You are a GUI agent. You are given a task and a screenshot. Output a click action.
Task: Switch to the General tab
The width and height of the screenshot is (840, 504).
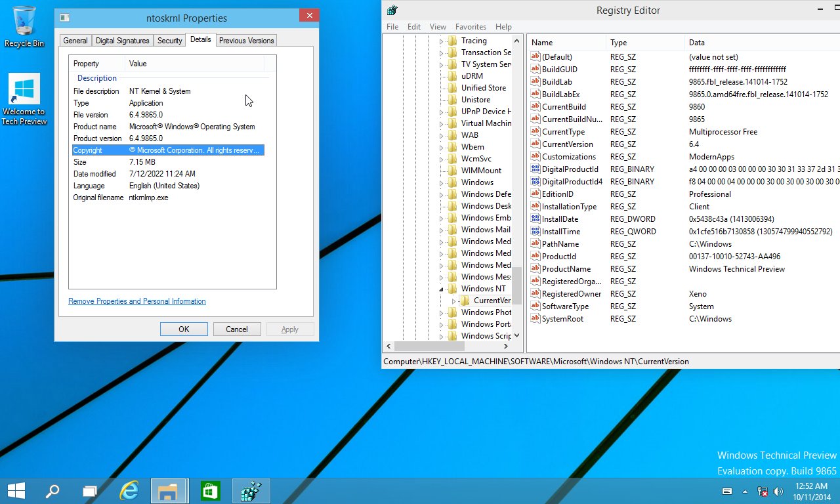click(x=75, y=41)
